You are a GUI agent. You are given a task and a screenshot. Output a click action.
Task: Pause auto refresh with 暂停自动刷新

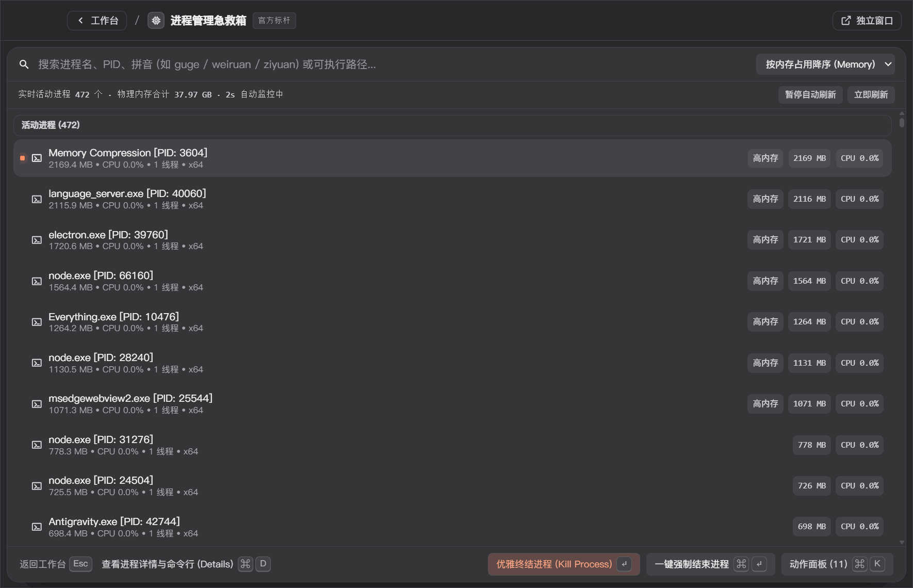(810, 95)
